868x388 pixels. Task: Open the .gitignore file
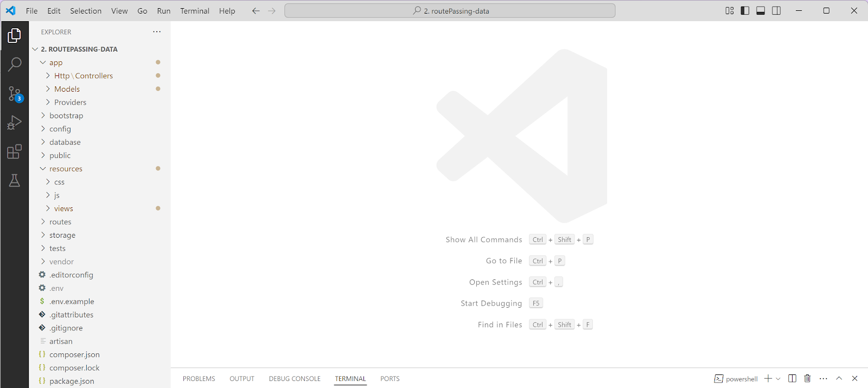tap(100, 328)
